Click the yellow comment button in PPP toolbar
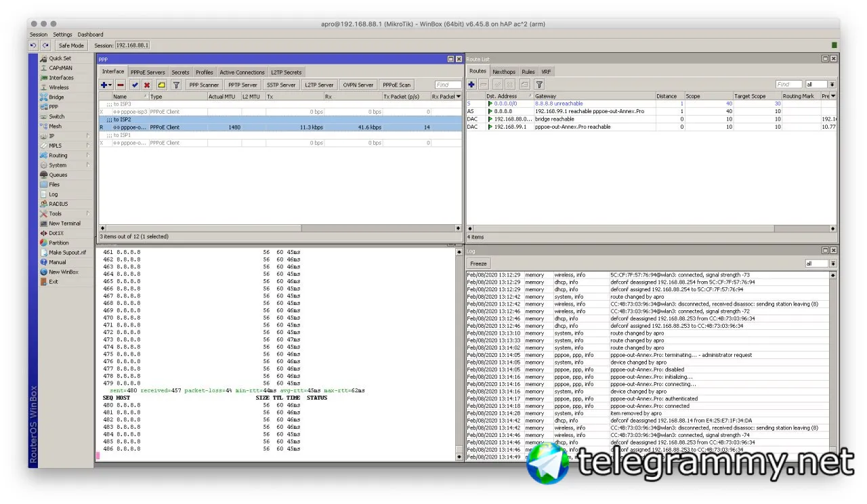Image resolution: width=867 pixels, height=504 pixels. pyautogui.click(x=161, y=85)
